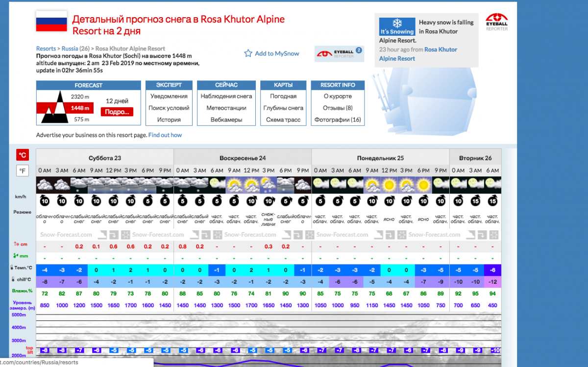Click Monday 6 PM clear sun icon

coord(423,185)
